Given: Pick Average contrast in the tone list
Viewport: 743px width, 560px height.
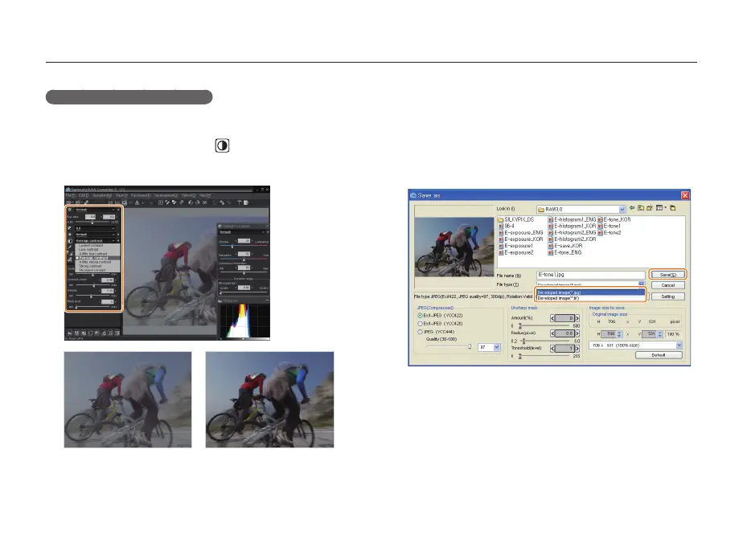Looking at the screenshot, I should click(98, 258).
